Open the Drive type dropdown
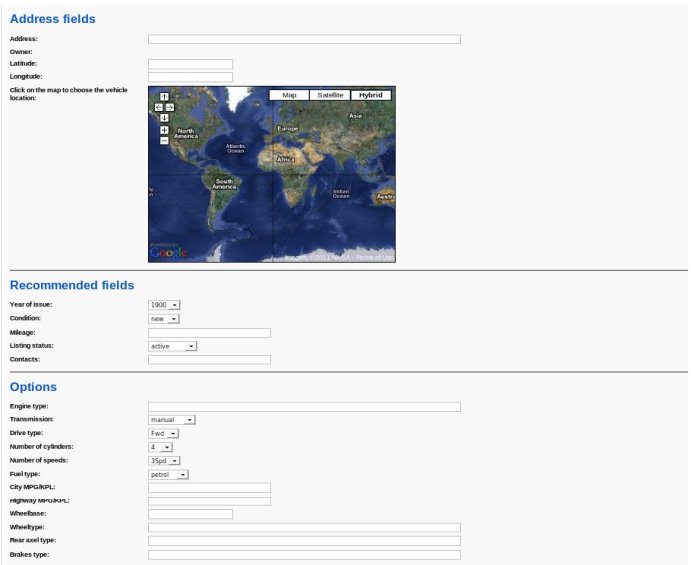The width and height of the screenshot is (691, 565). 163,434
